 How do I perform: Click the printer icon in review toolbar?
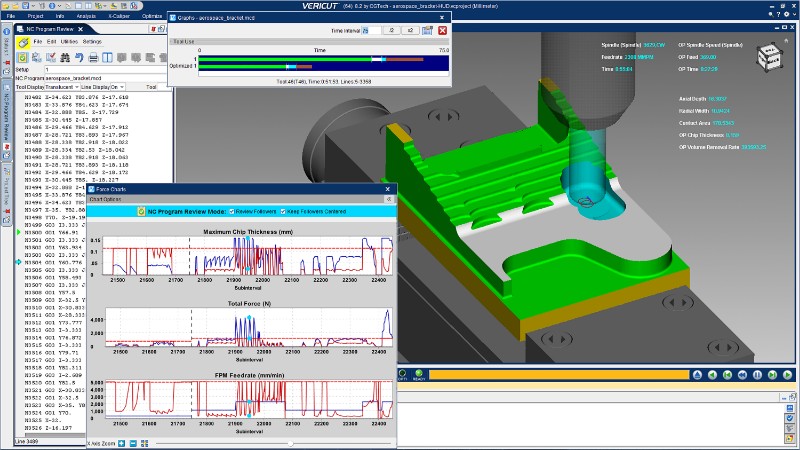point(93,58)
